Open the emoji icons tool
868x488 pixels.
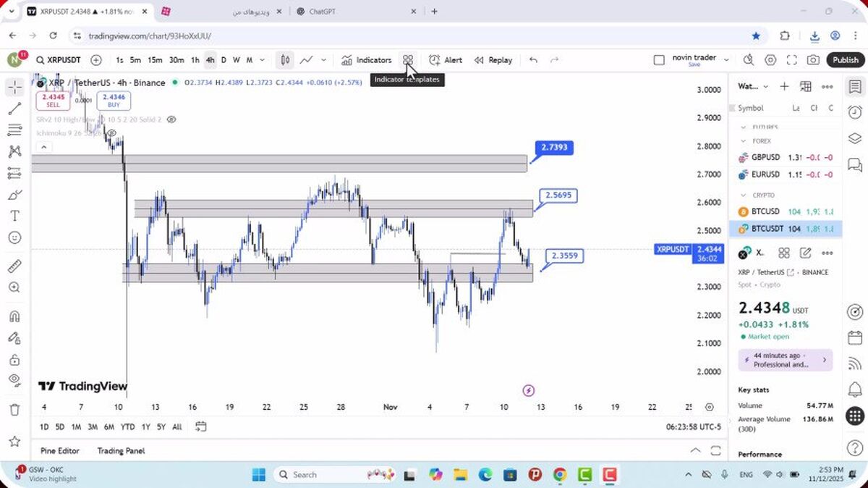tap(14, 237)
